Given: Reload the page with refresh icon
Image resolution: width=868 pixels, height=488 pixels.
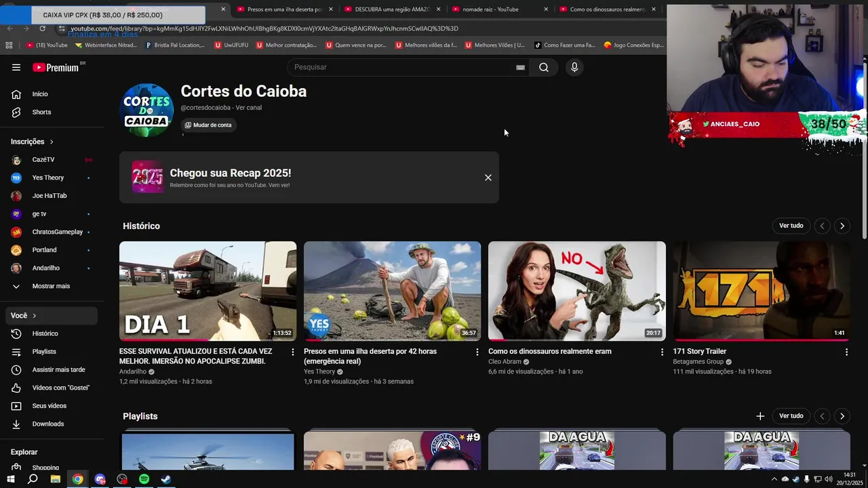Looking at the screenshot, I should click(x=42, y=28).
